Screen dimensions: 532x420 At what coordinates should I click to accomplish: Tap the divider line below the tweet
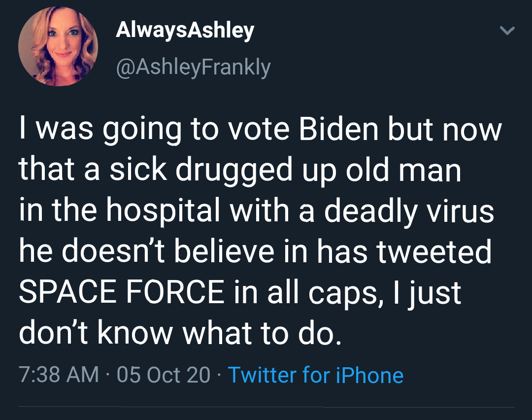(x=266, y=407)
